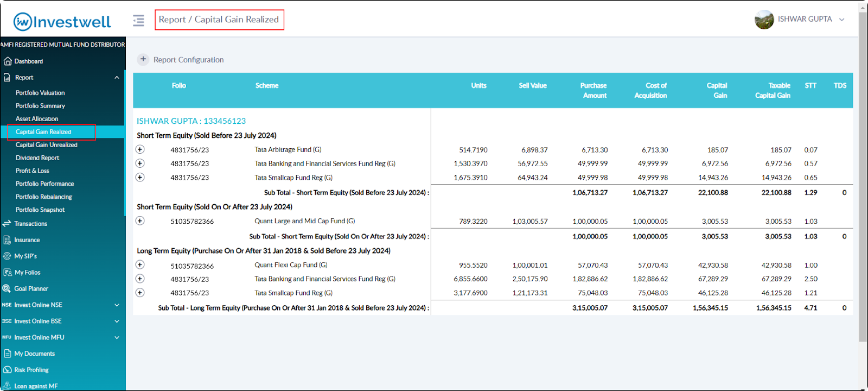Click the My SIP's icon
Screen dimensions: 868x391
coord(7,256)
